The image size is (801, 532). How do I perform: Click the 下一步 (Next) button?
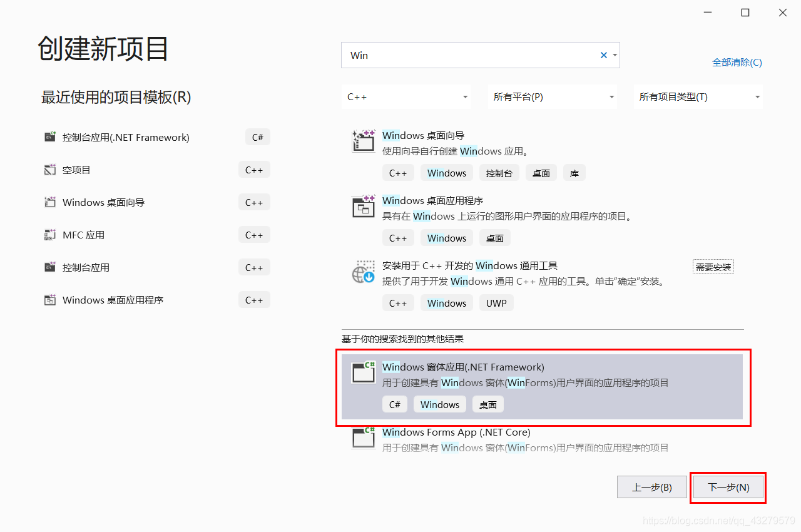point(728,487)
